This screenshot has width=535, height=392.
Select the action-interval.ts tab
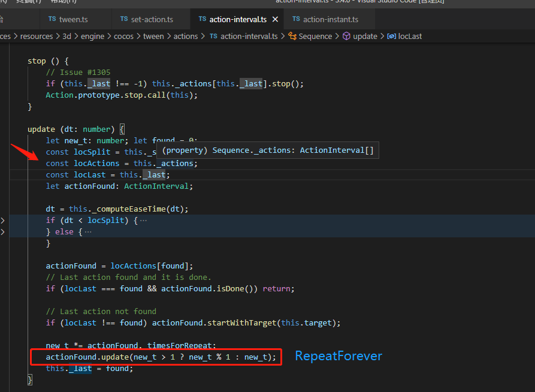(x=238, y=19)
